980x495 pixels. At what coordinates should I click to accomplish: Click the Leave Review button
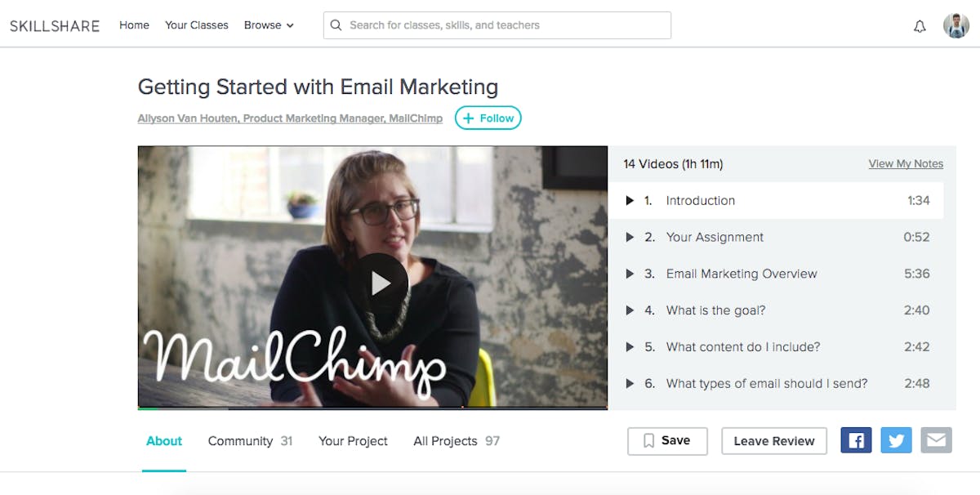[773, 441]
